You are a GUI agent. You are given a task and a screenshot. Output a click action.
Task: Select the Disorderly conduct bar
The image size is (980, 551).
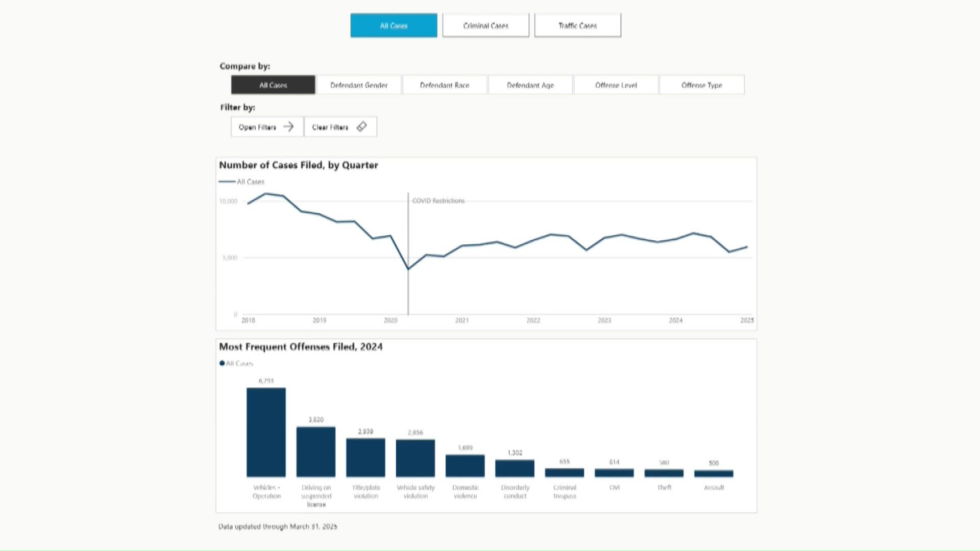514,468
